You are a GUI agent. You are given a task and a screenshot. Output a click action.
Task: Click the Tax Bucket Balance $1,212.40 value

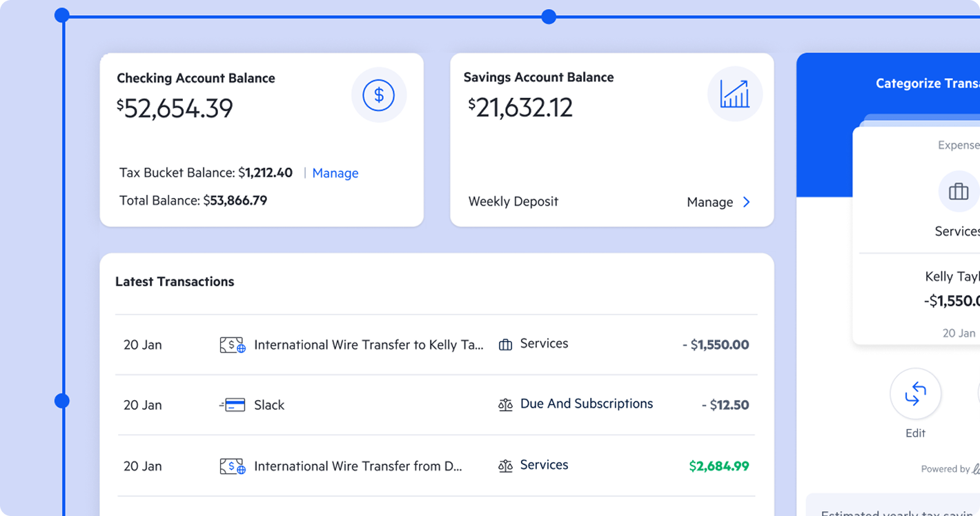point(266,172)
